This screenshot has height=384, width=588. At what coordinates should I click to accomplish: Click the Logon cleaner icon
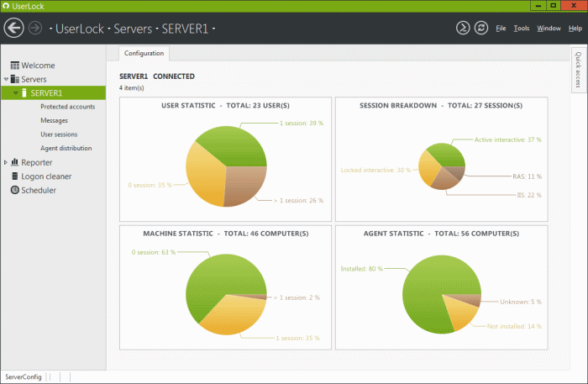(14, 176)
